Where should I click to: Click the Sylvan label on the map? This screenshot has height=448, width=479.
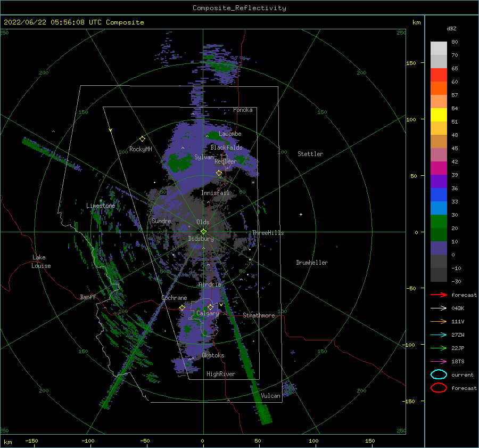(x=204, y=157)
